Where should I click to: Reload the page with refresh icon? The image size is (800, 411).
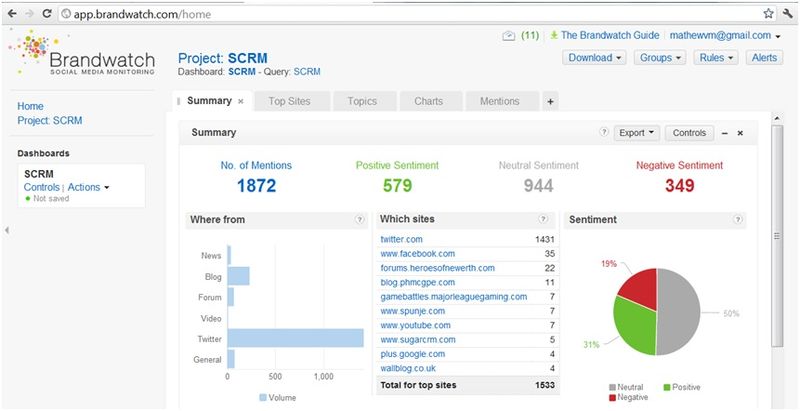click(x=47, y=14)
